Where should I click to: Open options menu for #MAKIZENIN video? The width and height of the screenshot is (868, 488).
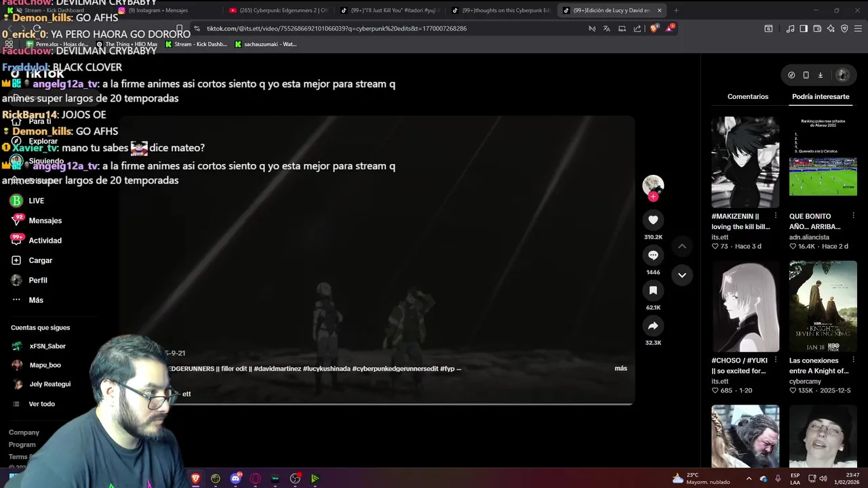point(776,216)
